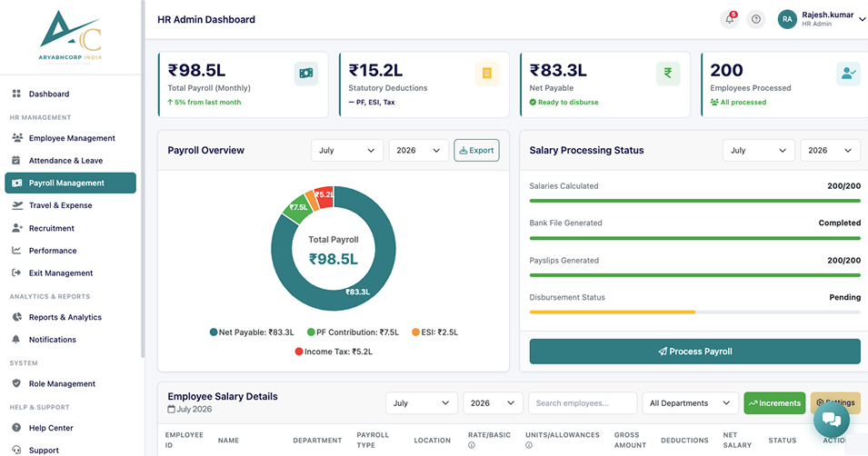
Task: Click the rupee Net Payable icon
Action: pyautogui.click(x=668, y=73)
